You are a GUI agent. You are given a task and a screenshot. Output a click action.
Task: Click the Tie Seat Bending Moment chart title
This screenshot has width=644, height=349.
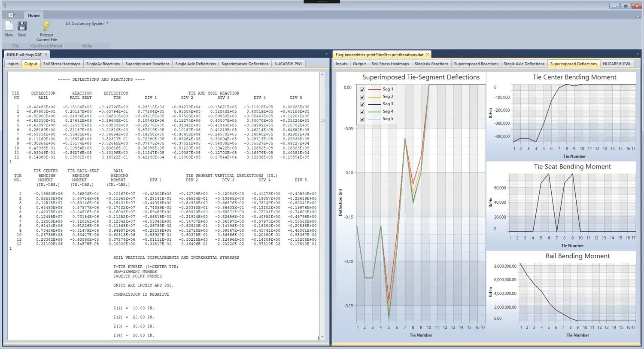point(571,167)
